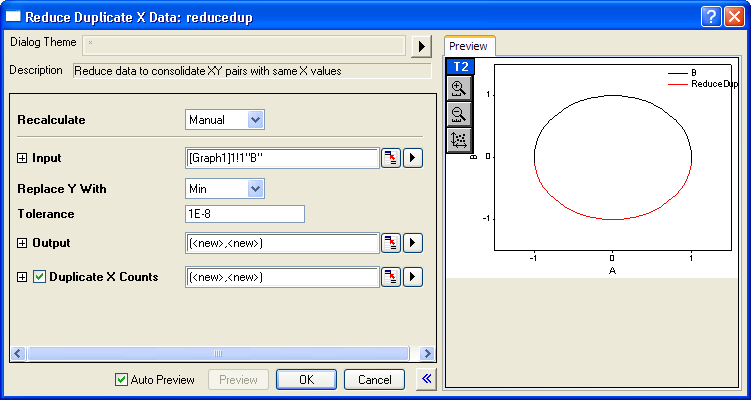
Task: Expand the Input tree node
Action: pyautogui.click(x=23, y=158)
